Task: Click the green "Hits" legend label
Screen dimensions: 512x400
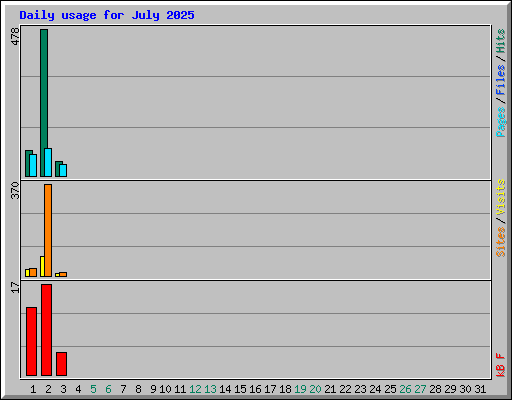Action: click(501, 41)
